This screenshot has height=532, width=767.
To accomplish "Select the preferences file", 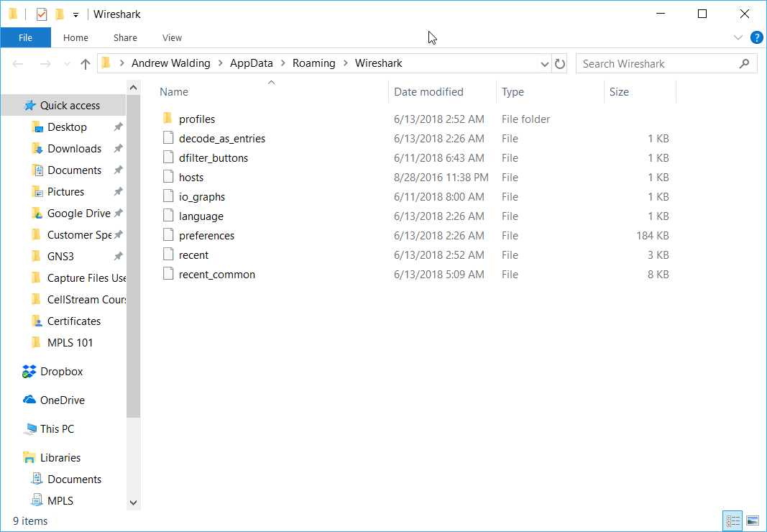I will [x=206, y=236].
